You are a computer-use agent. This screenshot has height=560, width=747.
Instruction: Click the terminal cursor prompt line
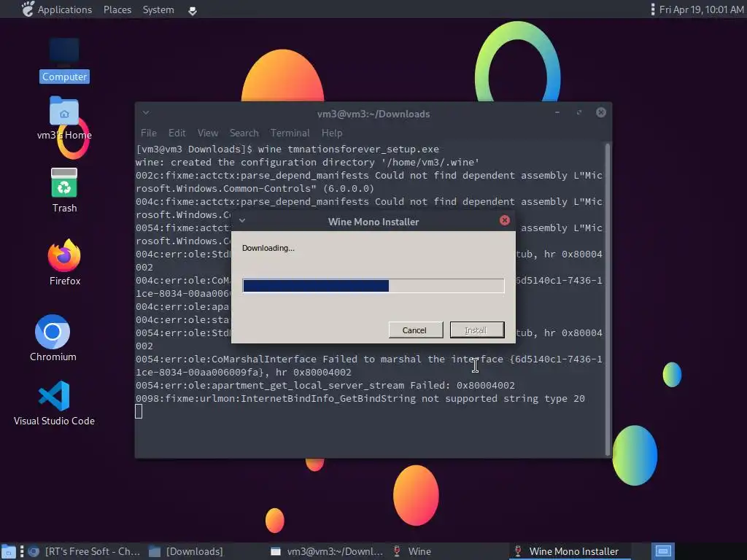click(x=139, y=411)
